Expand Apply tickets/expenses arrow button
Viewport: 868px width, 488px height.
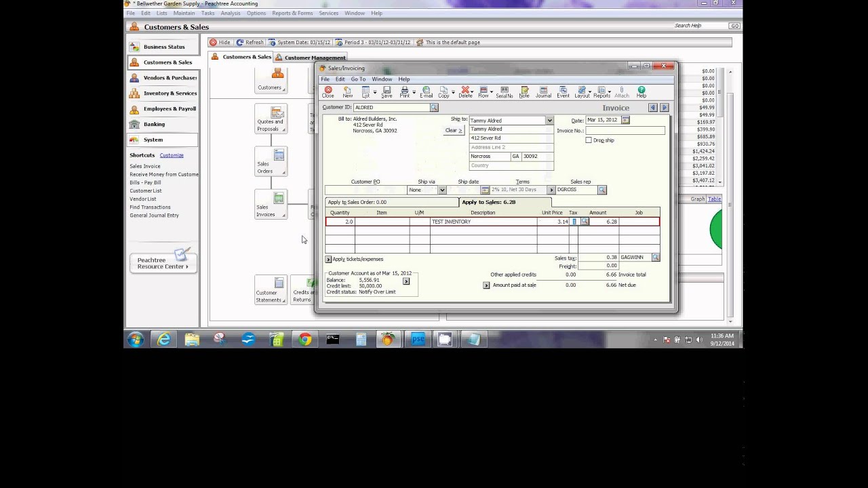pos(328,259)
